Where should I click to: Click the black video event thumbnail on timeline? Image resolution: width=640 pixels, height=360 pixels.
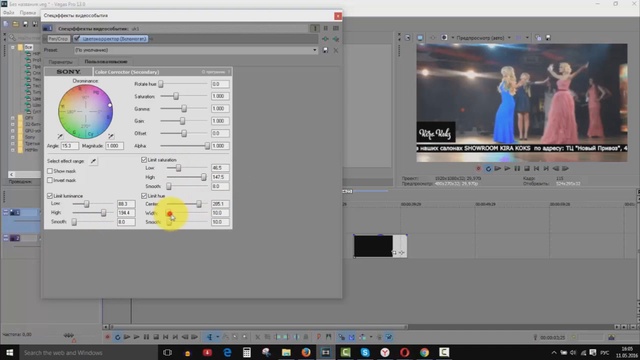[x=373, y=246]
